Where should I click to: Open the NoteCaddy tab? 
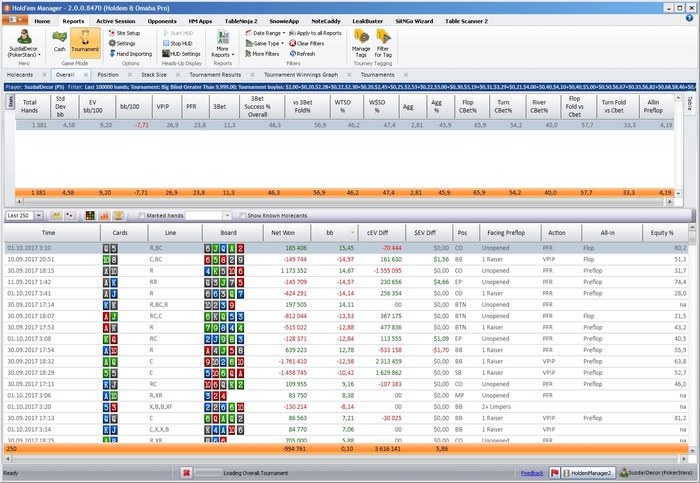point(325,21)
